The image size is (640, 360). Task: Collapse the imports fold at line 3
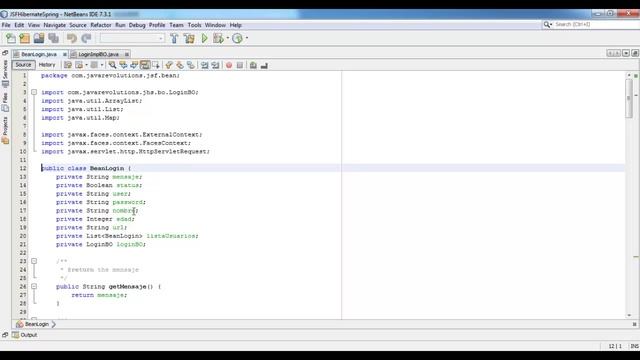pos(34,92)
